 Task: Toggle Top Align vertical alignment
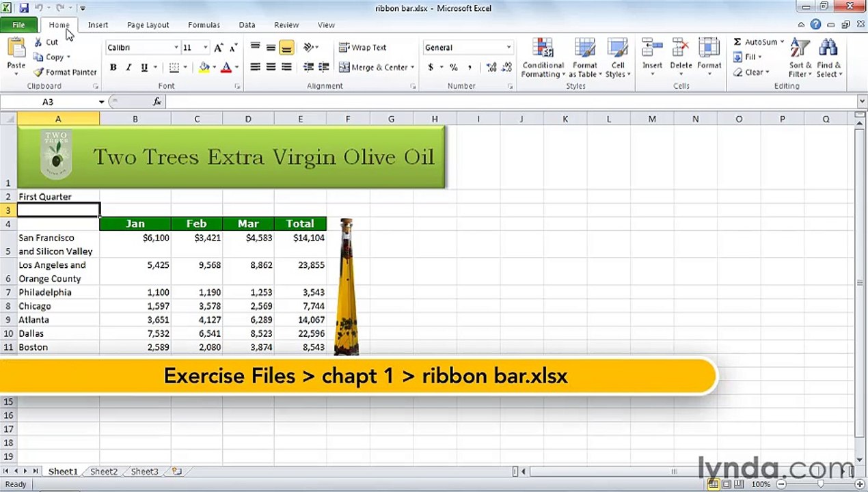pos(255,48)
